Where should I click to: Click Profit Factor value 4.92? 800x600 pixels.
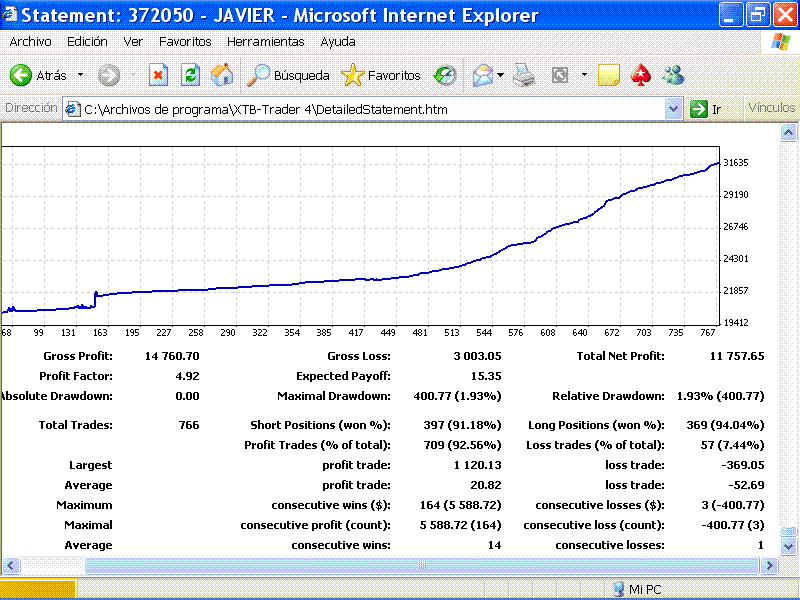coord(187,376)
